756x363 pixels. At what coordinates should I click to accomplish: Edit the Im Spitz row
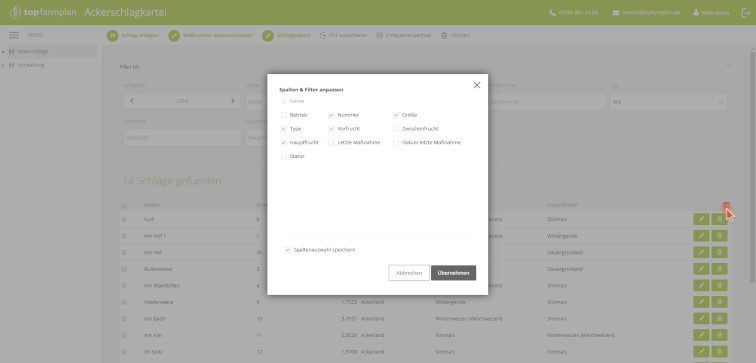701,351
